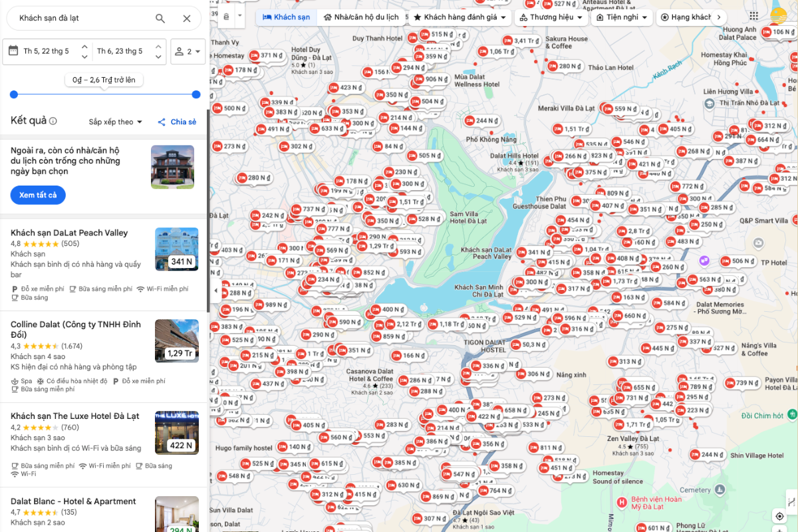Click the minimum price slider handle
Screen dimensions: 798x532
pos(14,94)
